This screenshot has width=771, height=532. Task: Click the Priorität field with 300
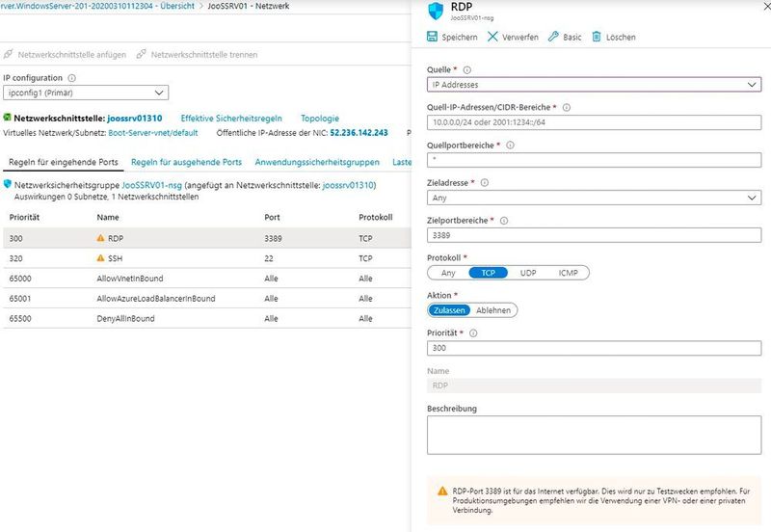point(594,348)
